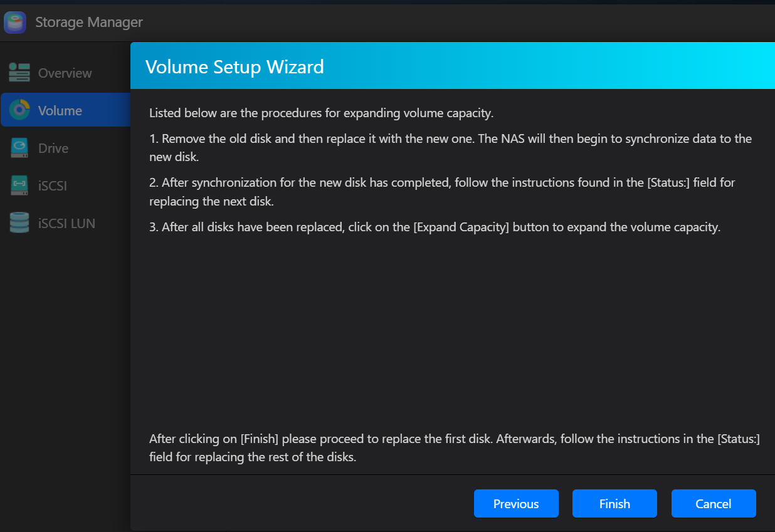Screen dimensions: 775x532
Task: Open the Overview section label
Action: click(x=65, y=73)
